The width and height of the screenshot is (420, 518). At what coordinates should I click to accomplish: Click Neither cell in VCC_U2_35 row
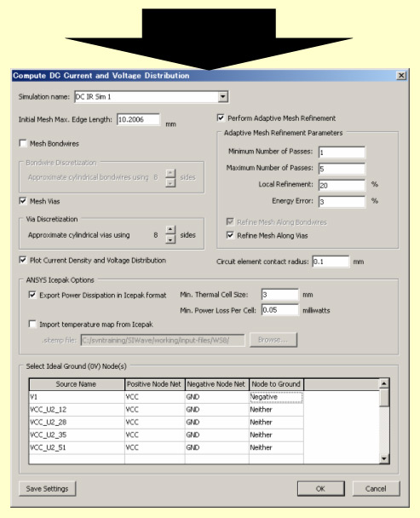pos(276,435)
